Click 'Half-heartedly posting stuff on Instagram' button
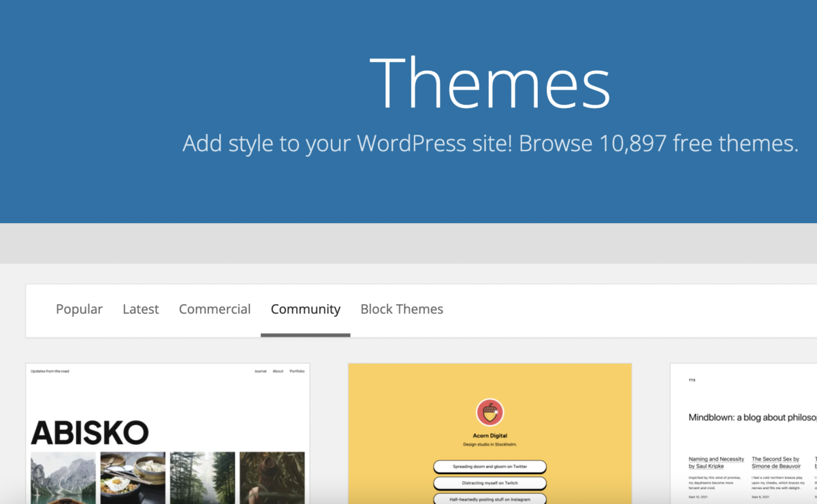Screen dimensions: 817x504 pyautogui.click(x=490, y=499)
